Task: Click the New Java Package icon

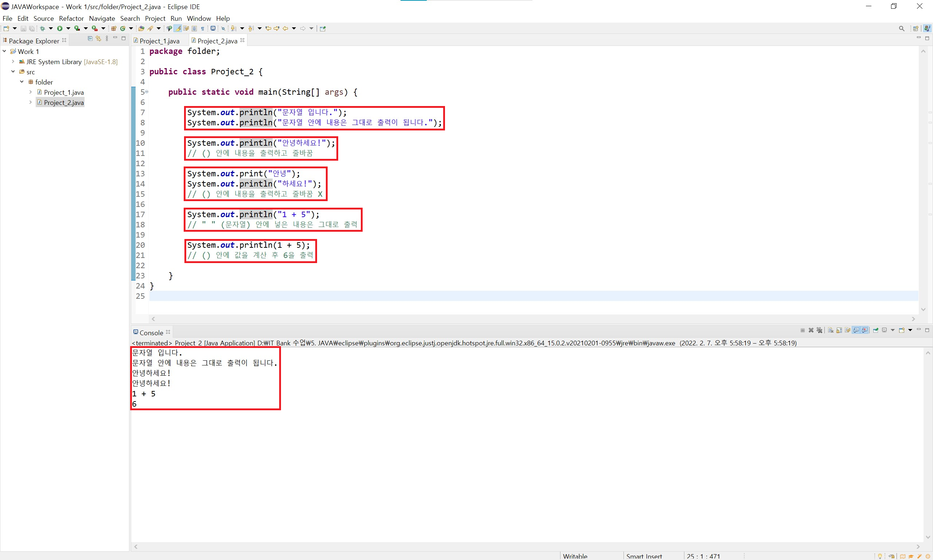Action: click(114, 28)
